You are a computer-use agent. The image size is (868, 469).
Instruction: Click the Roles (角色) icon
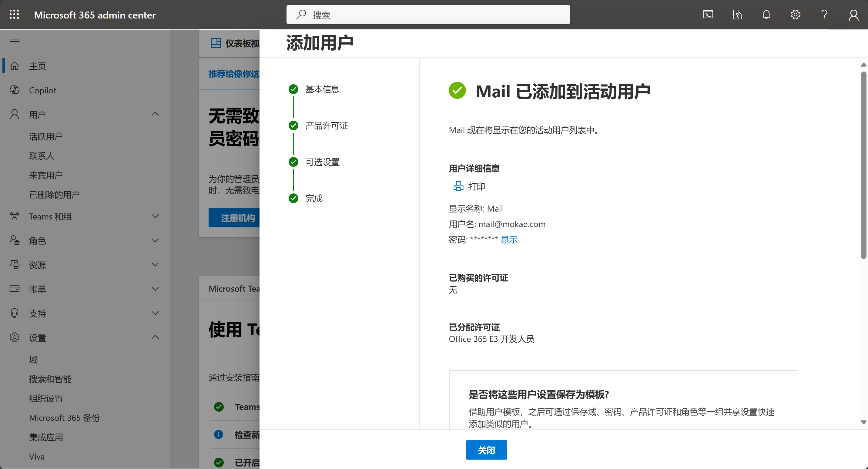coord(15,240)
